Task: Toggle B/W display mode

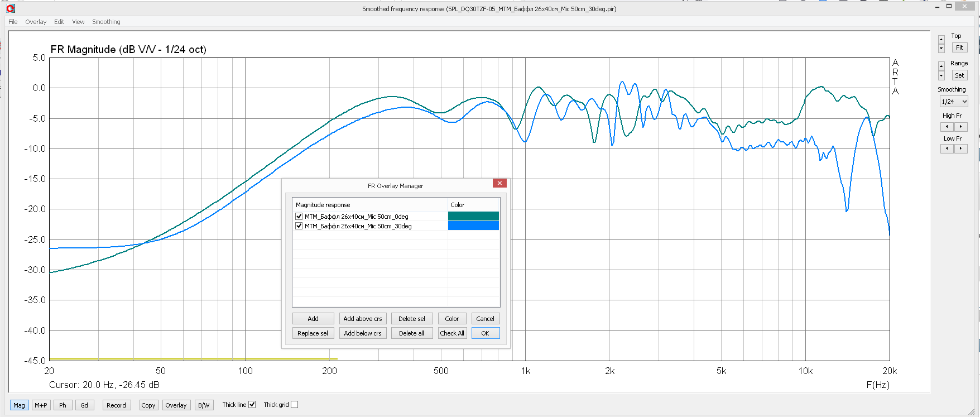Action: pyautogui.click(x=204, y=405)
